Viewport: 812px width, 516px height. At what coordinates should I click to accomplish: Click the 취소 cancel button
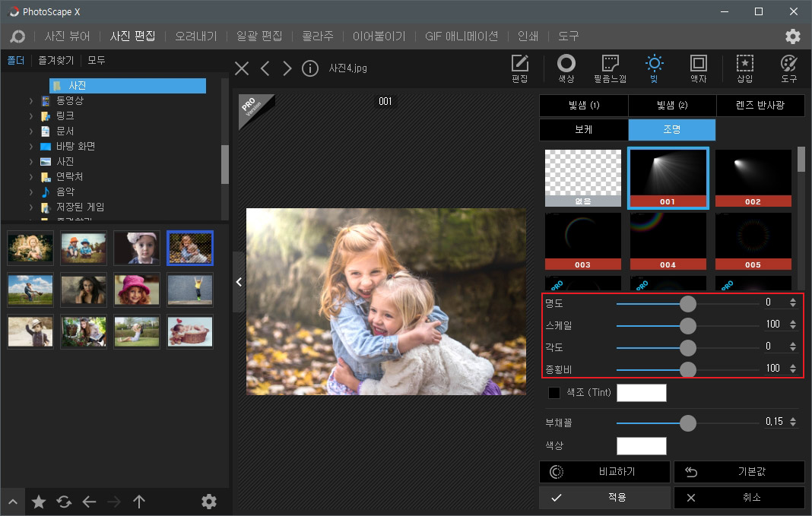point(739,498)
